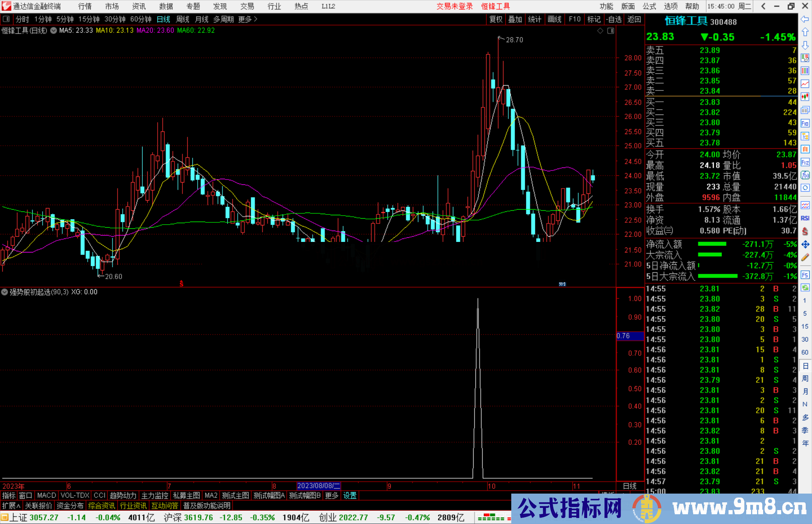The height and width of the screenshot is (524, 812).
Task: Expand the 恒锋工具(日线) indicator dropdown arrow
Action: point(53,30)
